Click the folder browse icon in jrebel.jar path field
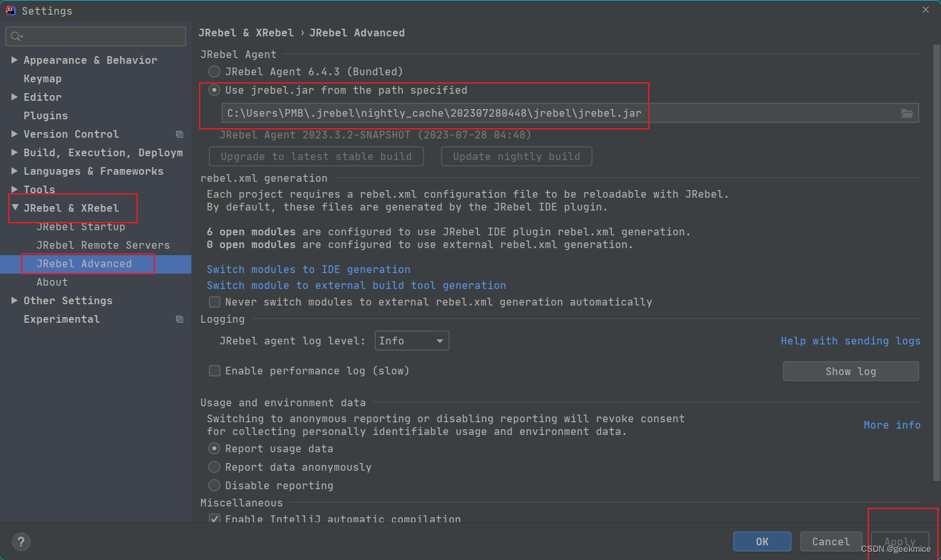Image resolution: width=941 pixels, height=560 pixels. click(x=907, y=113)
